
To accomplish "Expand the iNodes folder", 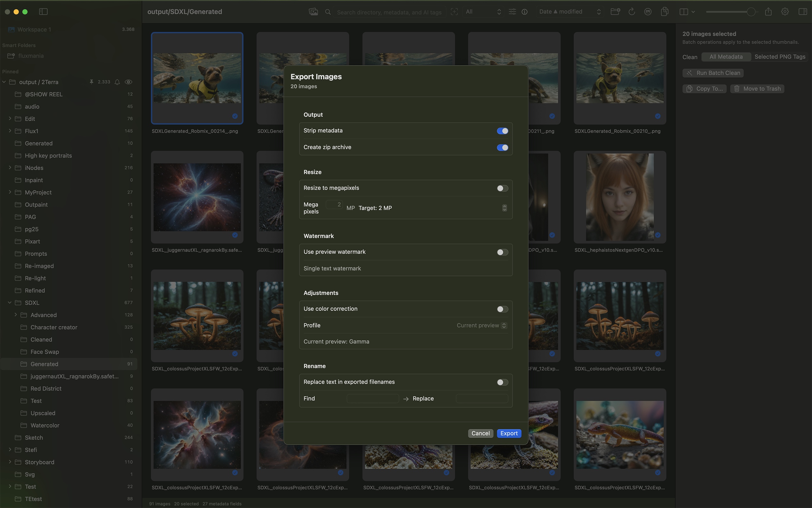I will pyautogui.click(x=10, y=168).
